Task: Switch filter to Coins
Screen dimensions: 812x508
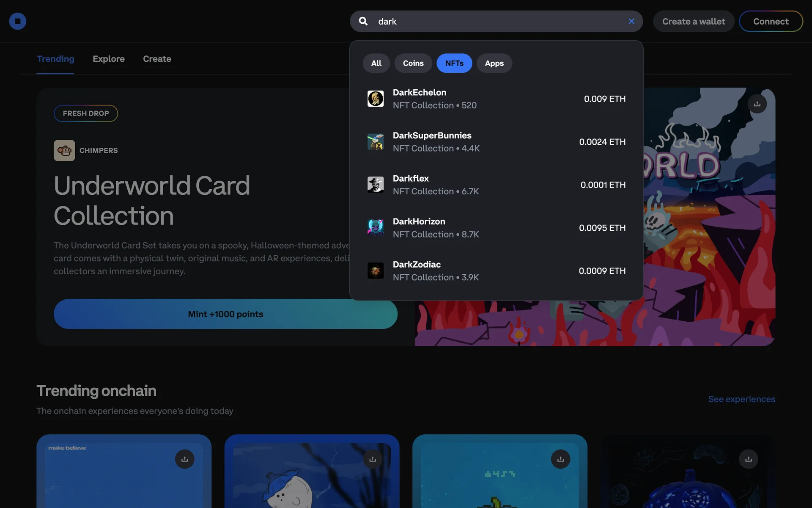Action: (413, 63)
